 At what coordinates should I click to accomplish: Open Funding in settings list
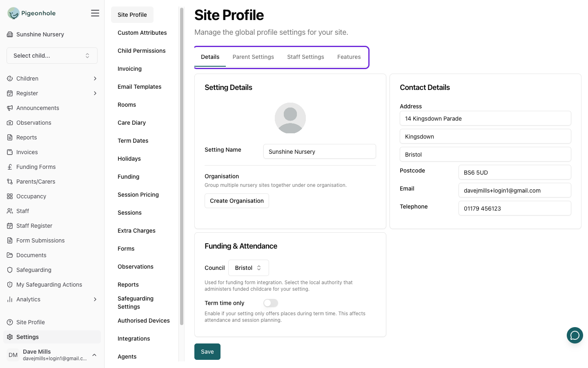tap(128, 177)
